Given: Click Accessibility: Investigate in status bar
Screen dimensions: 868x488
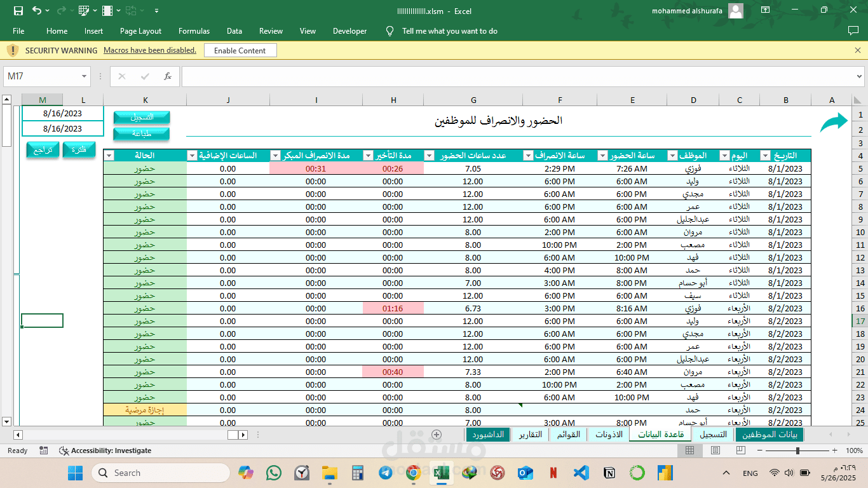Looking at the screenshot, I should click(x=105, y=451).
